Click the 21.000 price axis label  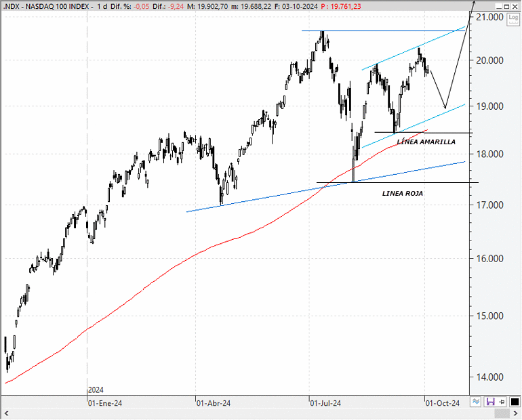pos(489,18)
